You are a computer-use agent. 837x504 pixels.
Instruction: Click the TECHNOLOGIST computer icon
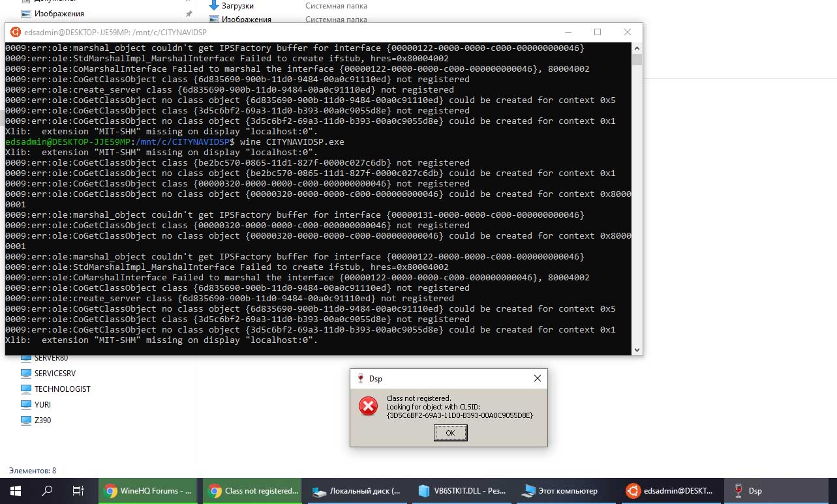[x=26, y=389]
